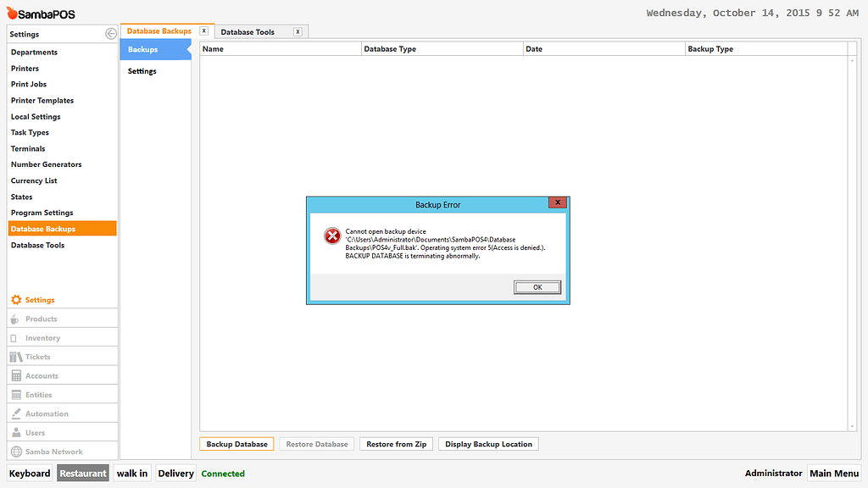Sort by Backup Type column header
This screenshot has height=488, width=868.
(x=766, y=48)
